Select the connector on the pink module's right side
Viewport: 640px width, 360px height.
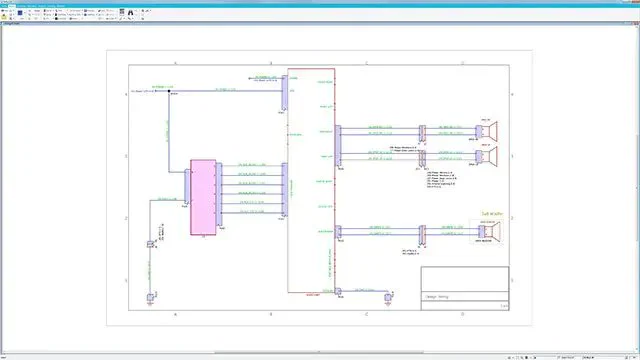[x=219, y=194]
